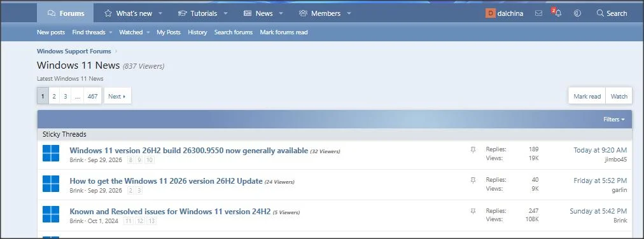Open the How to get 26H2 Update thread
This screenshot has height=239, width=644.
point(166,181)
